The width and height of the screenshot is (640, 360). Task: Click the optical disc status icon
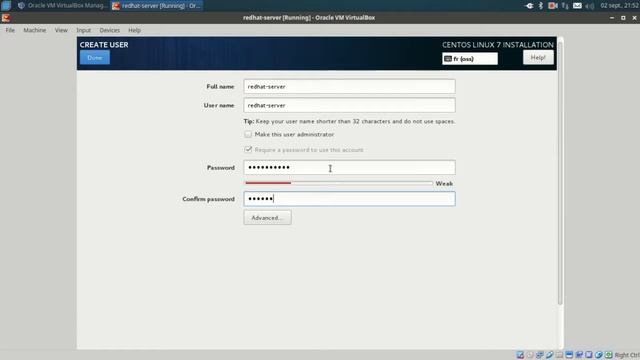point(530,355)
